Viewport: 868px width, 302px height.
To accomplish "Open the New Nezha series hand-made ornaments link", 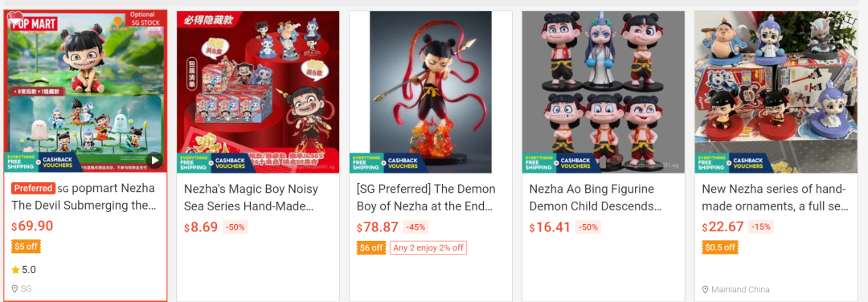I will pos(775,197).
